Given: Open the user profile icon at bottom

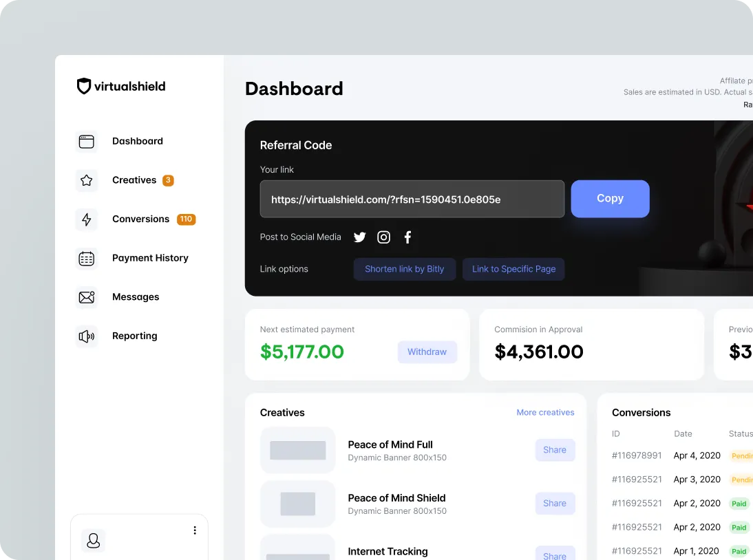Looking at the screenshot, I should [x=93, y=541].
